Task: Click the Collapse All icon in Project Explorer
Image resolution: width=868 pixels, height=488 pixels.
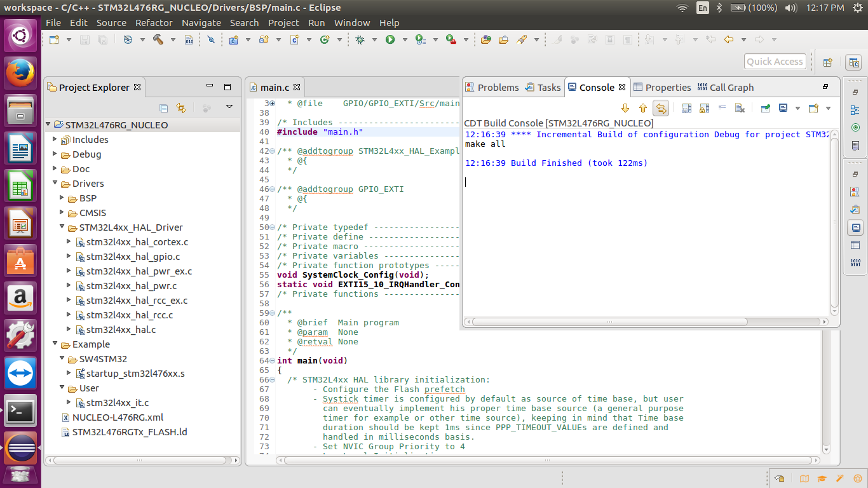Action: coord(163,108)
